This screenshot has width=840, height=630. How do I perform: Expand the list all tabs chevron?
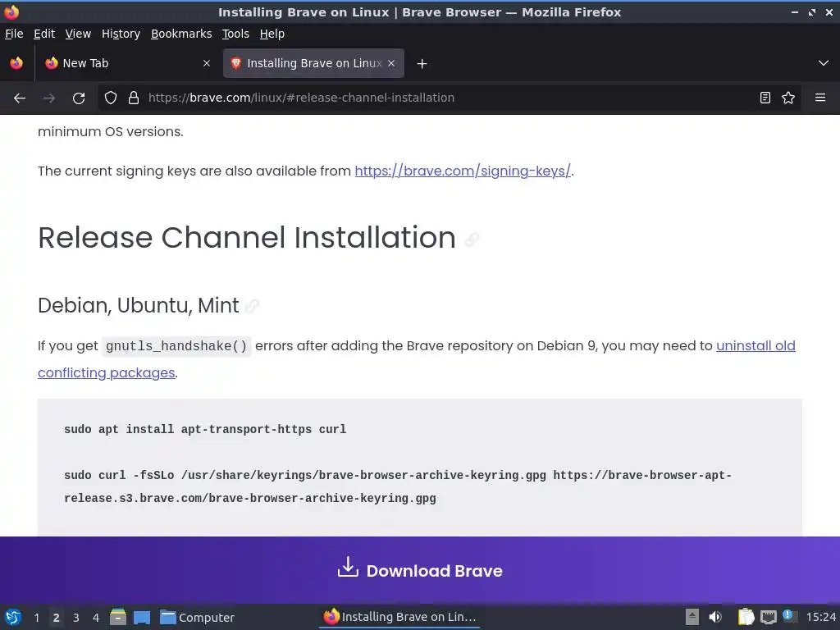pos(824,63)
